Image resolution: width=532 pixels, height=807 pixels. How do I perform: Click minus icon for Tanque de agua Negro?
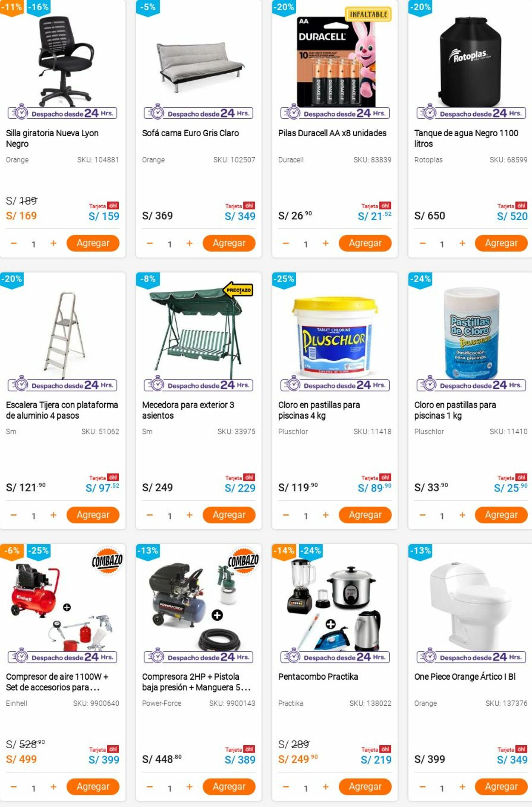(422, 243)
